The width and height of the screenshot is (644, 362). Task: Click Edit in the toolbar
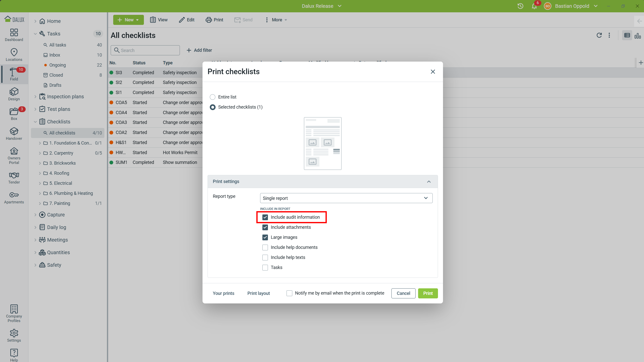pyautogui.click(x=187, y=20)
